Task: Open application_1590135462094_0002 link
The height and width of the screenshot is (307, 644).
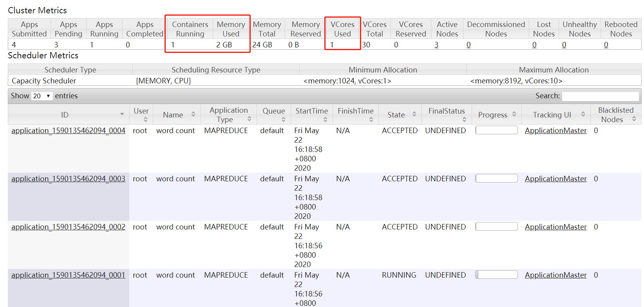Action: pyautogui.click(x=68, y=227)
